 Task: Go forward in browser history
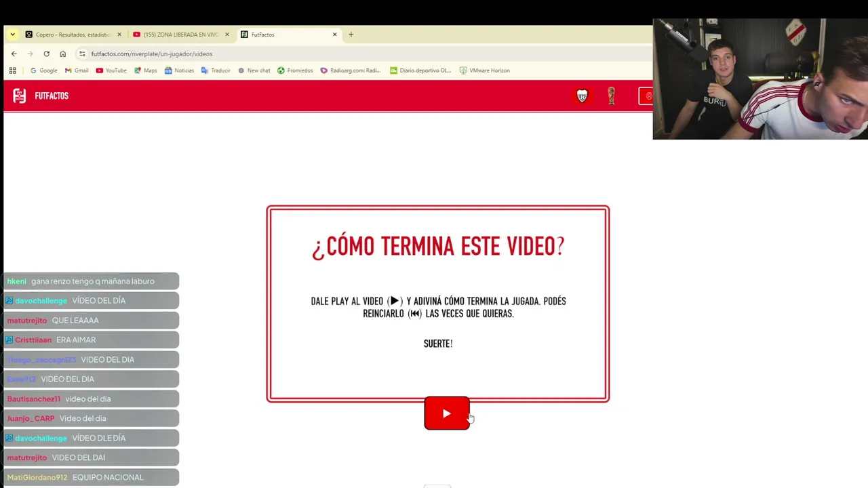[x=30, y=54]
